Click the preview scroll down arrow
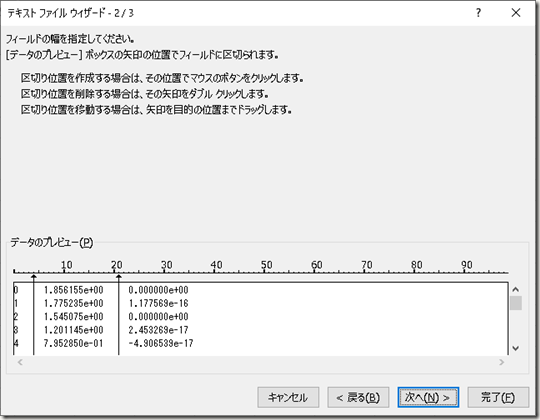The image size is (540, 420). click(516, 348)
